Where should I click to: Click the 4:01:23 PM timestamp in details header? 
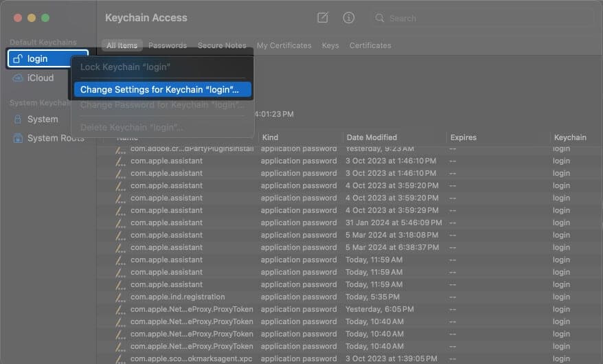tap(274, 114)
